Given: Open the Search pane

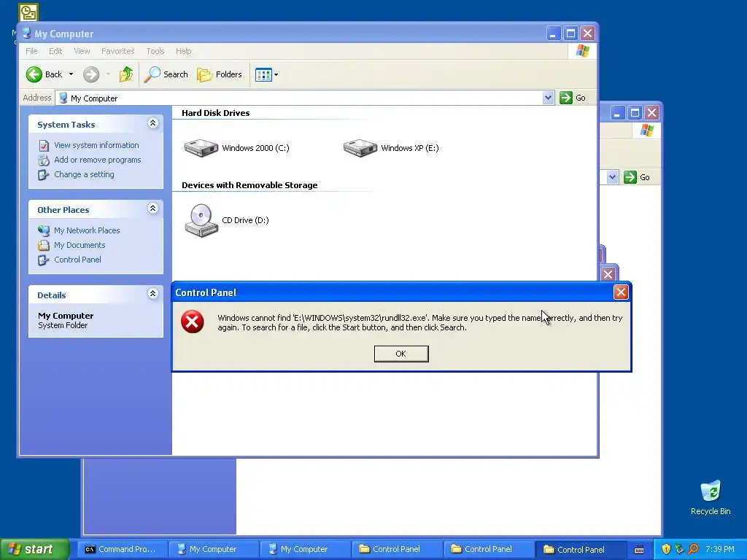Looking at the screenshot, I should (x=166, y=74).
